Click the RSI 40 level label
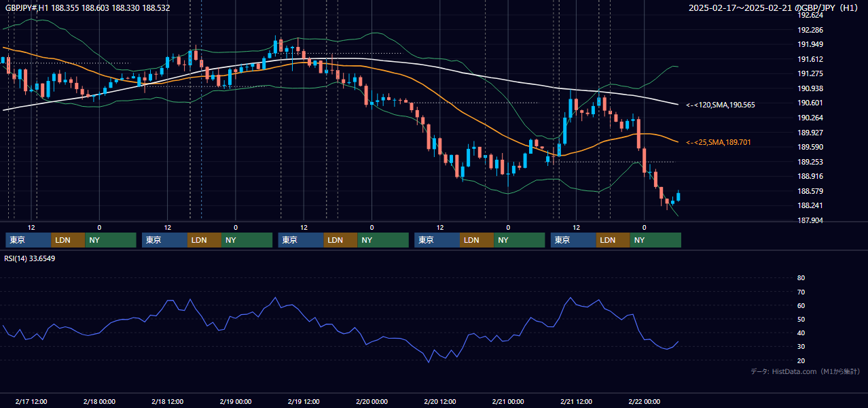 (x=801, y=333)
